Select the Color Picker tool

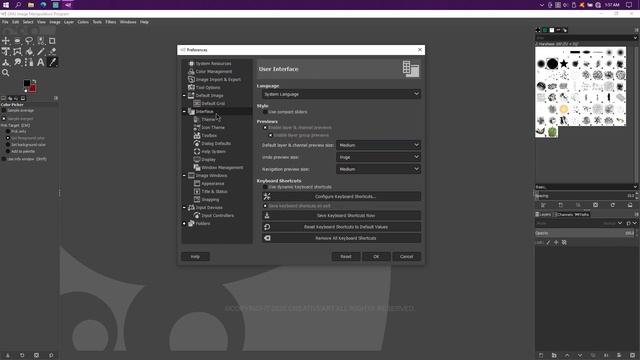tap(52, 62)
